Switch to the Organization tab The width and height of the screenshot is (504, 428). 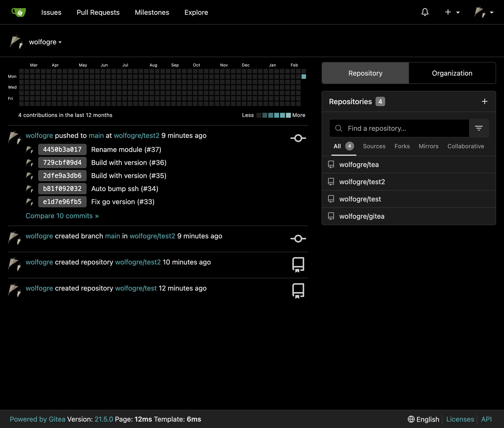pos(452,73)
